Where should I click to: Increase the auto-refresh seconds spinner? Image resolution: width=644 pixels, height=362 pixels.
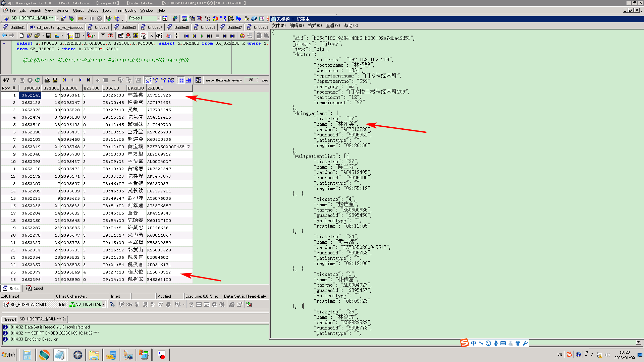click(x=257, y=79)
